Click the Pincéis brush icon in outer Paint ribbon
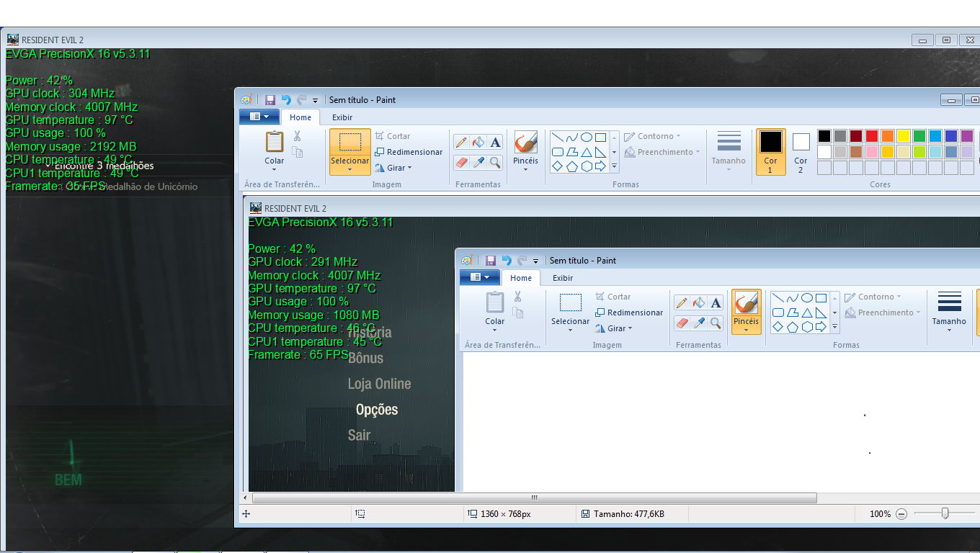The height and width of the screenshot is (553, 980). coord(525,142)
